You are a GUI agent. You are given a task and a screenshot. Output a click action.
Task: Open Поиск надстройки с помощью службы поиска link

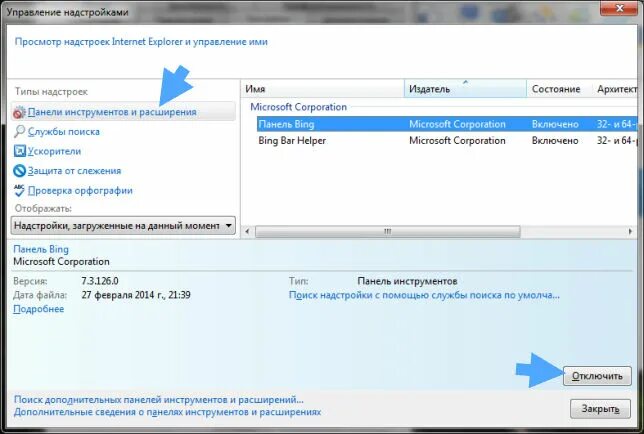424,295
